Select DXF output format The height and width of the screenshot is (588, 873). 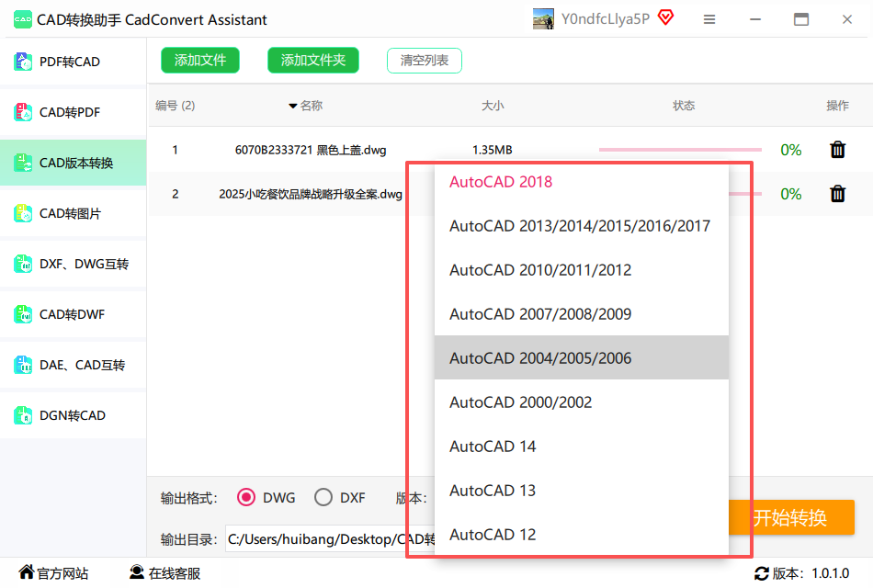pos(323,497)
